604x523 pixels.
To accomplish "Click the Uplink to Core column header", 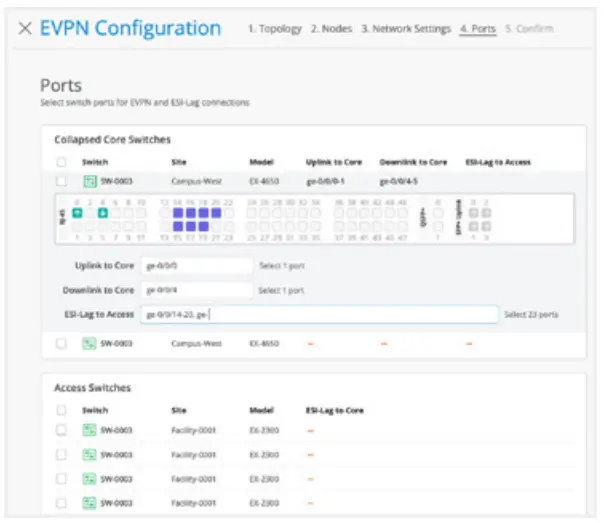I will pyautogui.click(x=334, y=162).
